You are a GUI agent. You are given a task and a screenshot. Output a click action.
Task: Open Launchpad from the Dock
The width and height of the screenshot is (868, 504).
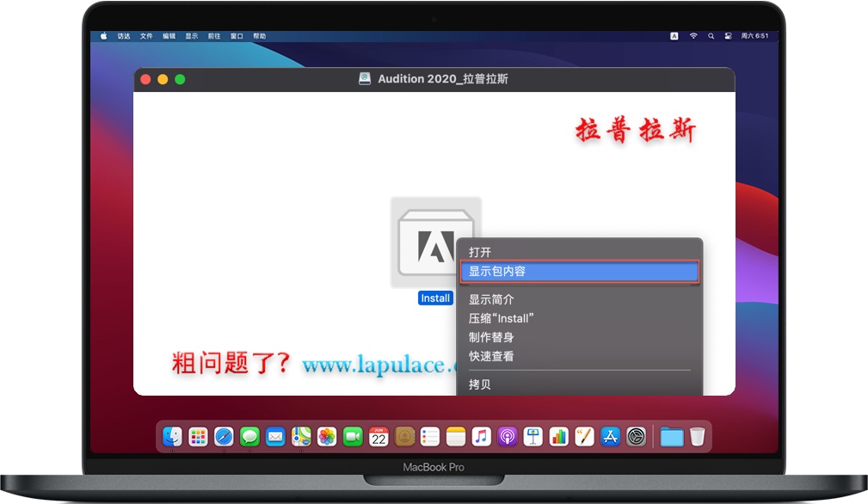point(197,436)
